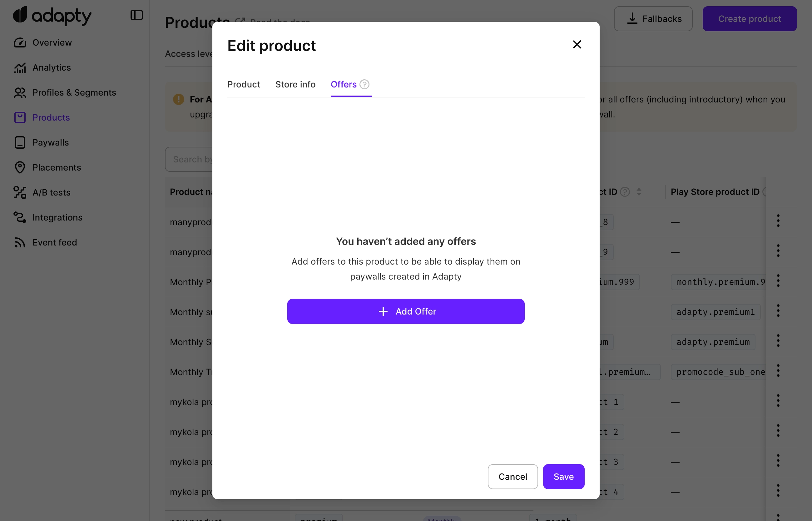Open Event feed via its RSS icon
The image size is (812, 521).
tap(20, 243)
